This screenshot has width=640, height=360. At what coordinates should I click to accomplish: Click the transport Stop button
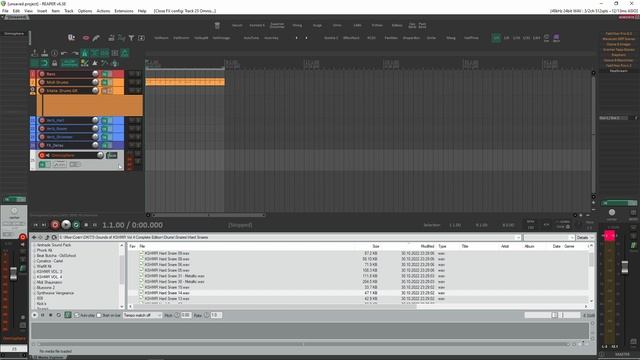[x=86, y=225]
